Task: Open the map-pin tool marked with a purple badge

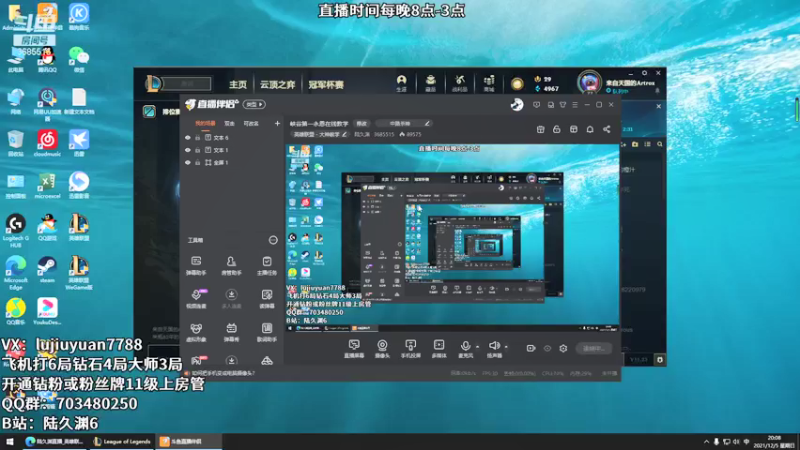Action: tap(196, 299)
